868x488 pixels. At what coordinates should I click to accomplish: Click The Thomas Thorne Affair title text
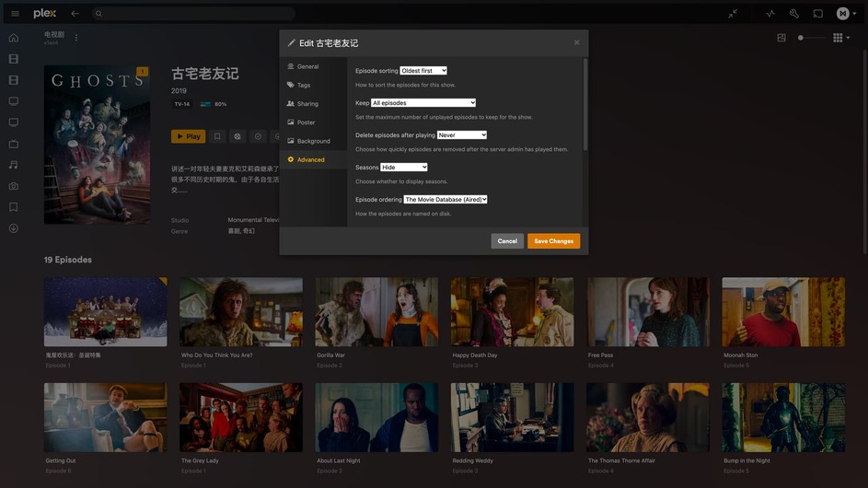[621, 461]
